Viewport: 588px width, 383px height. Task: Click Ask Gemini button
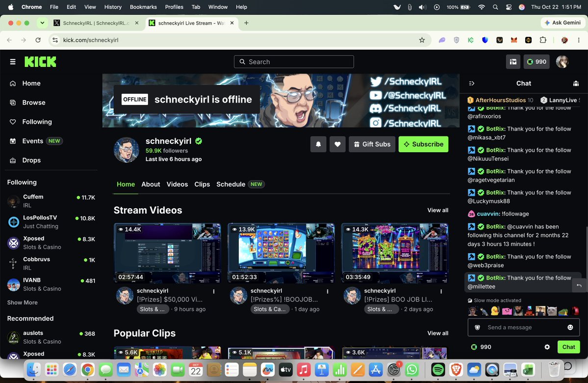(x=563, y=23)
